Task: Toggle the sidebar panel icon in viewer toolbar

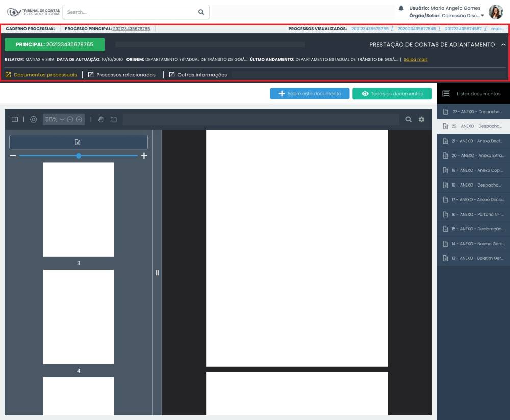Action: 15,119
